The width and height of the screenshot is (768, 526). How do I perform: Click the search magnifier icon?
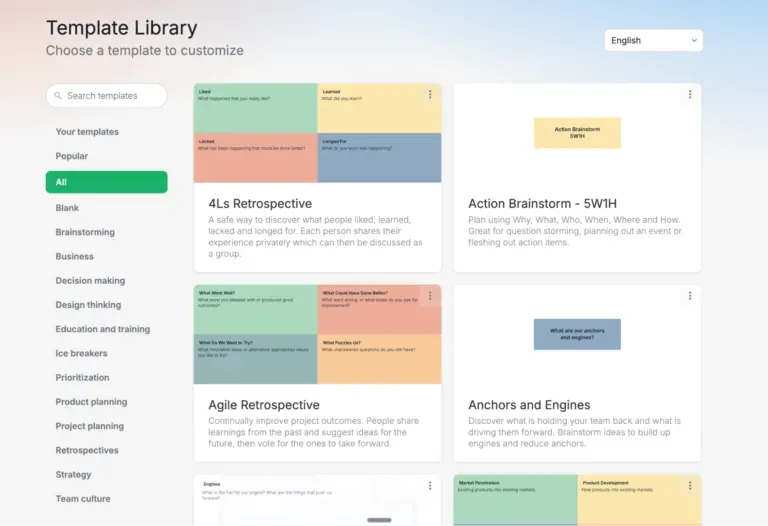click(58, 96)
